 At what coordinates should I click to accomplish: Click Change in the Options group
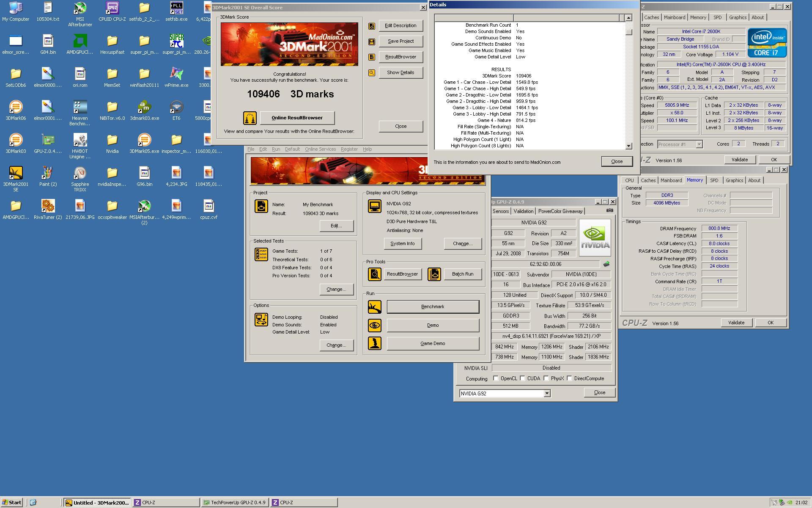pos(336,345)
